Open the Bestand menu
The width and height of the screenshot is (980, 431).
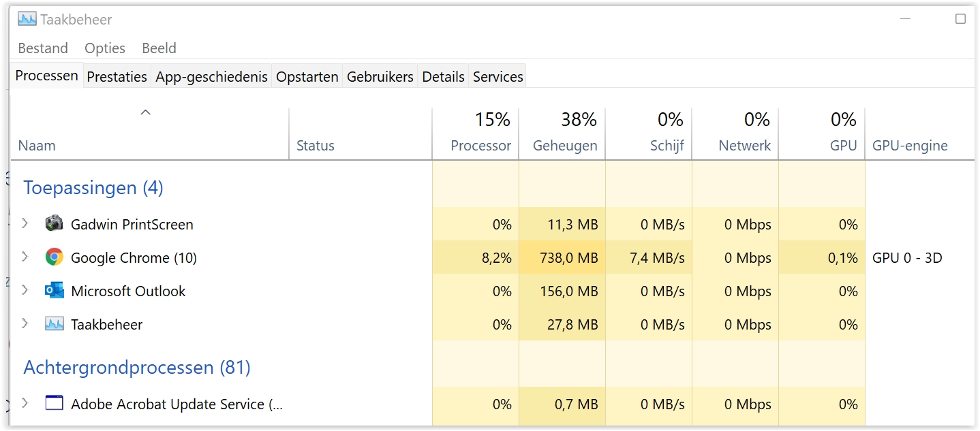coord(43,48)
